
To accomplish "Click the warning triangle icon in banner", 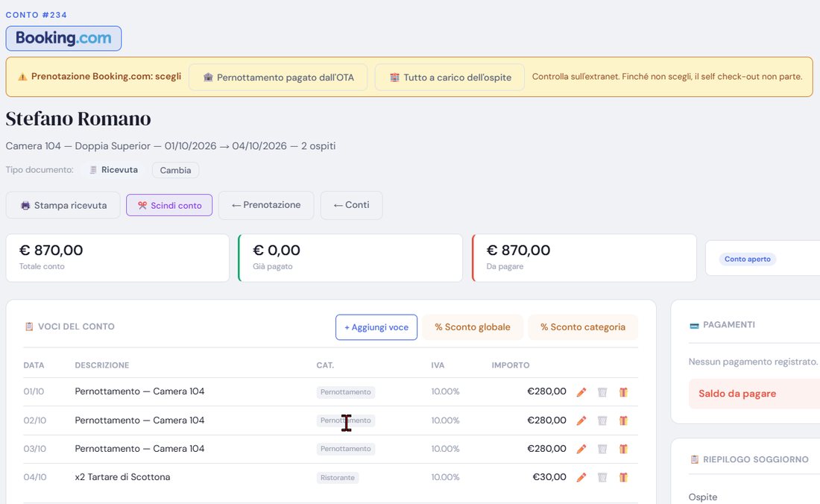I will (x=22, y=77).
